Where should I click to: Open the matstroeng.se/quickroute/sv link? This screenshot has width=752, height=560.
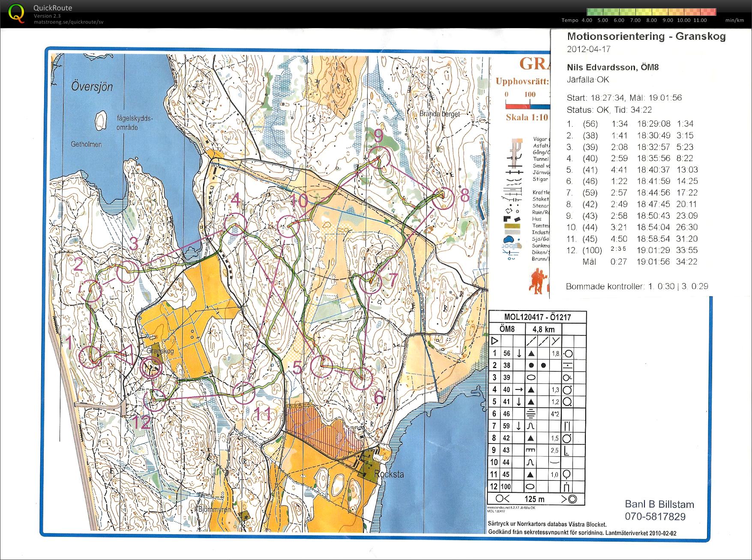click(x=69, y=22)
